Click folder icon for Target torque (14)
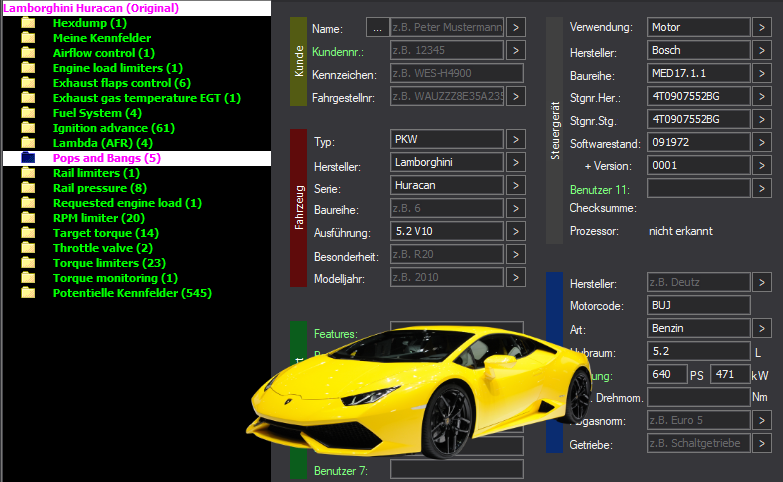Viewport: 783px width, 482px height. [x=28, y=233]
